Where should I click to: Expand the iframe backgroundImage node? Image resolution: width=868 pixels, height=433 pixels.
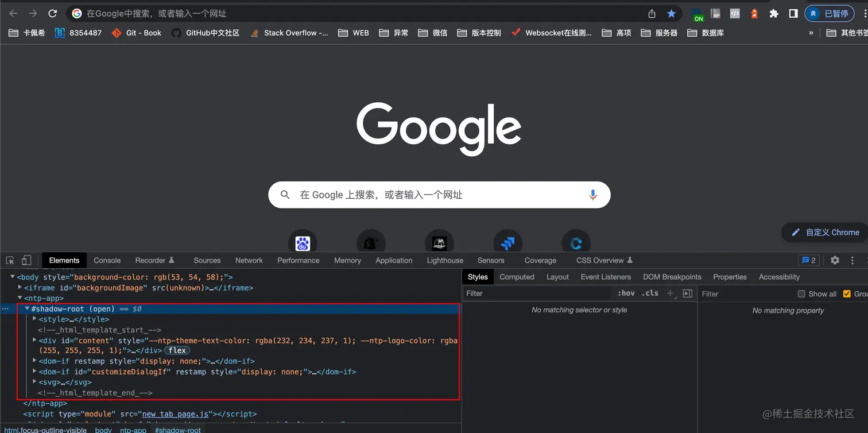(x=20, y=287)
